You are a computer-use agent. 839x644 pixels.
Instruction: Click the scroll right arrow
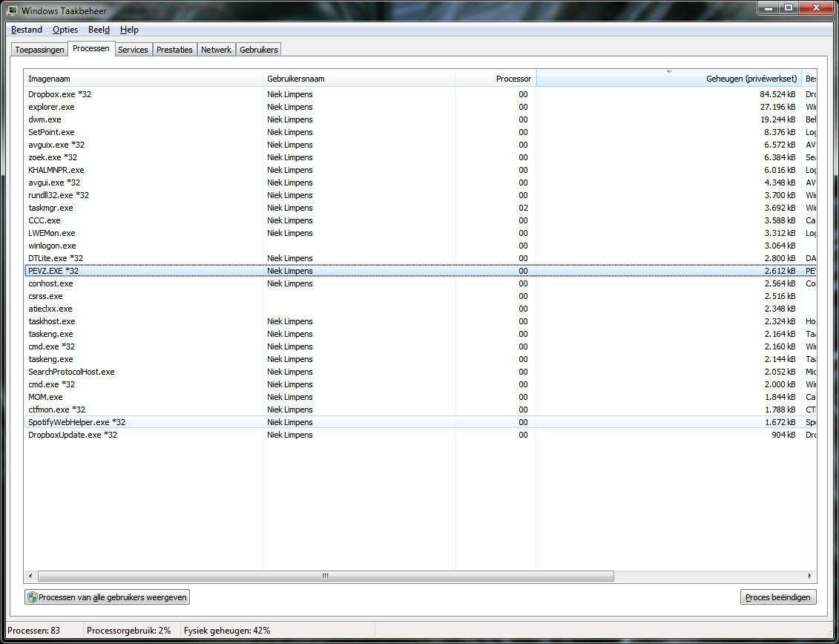click(x=809, y=576)
